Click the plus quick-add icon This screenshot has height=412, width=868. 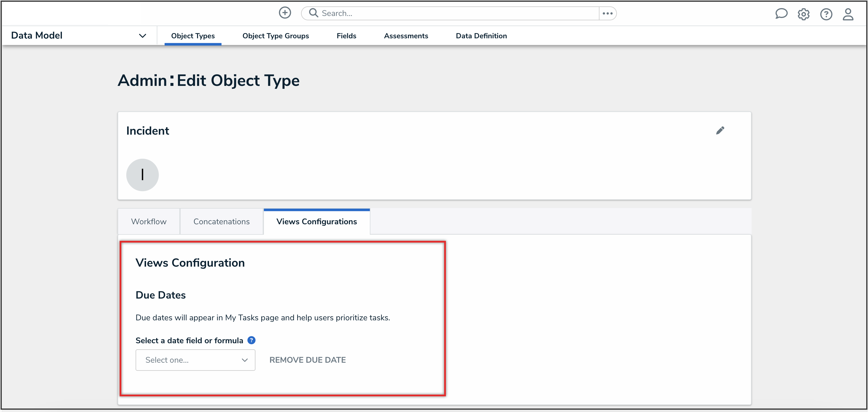coord(285,13)
